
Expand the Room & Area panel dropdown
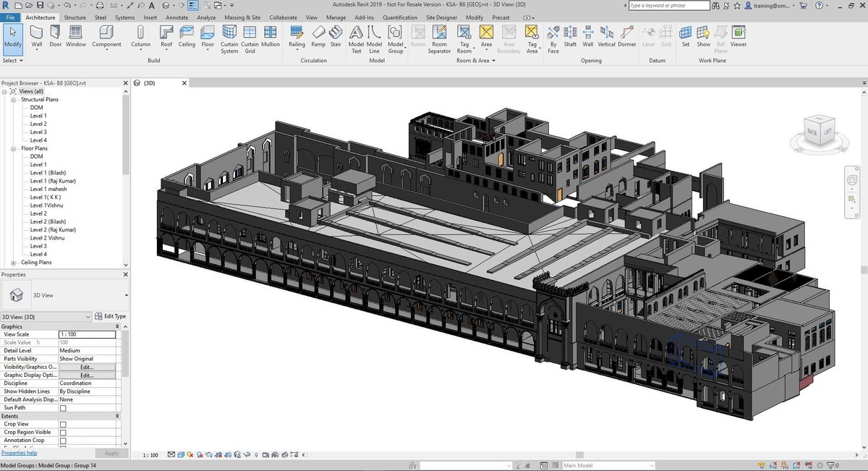[475, 61]
